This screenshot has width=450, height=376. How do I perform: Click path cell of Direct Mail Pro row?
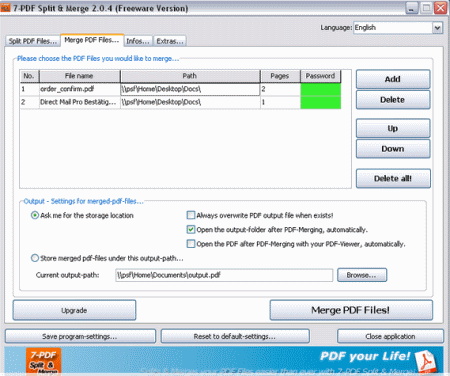click(190, 102)
